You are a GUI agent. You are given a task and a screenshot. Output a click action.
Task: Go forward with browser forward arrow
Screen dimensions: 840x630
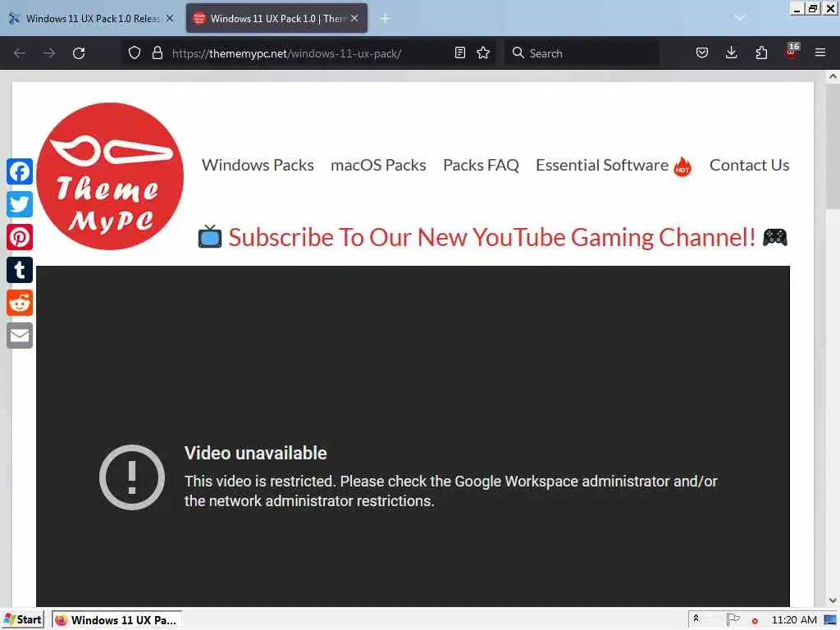49,53
